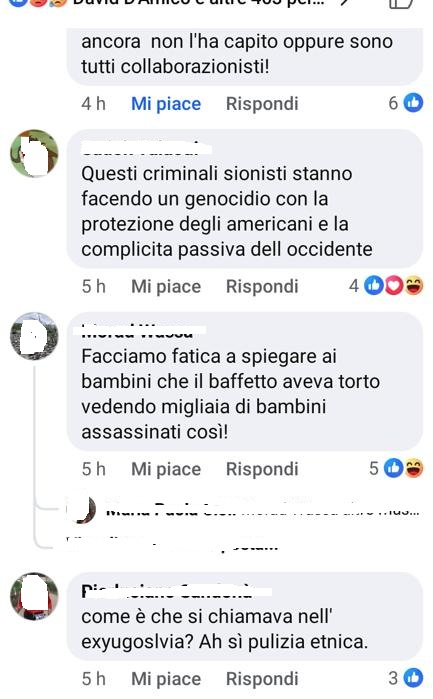Like the comment about 'collaborazionisti'
This screenshot has height=699, width=433.
coord(166,103)
